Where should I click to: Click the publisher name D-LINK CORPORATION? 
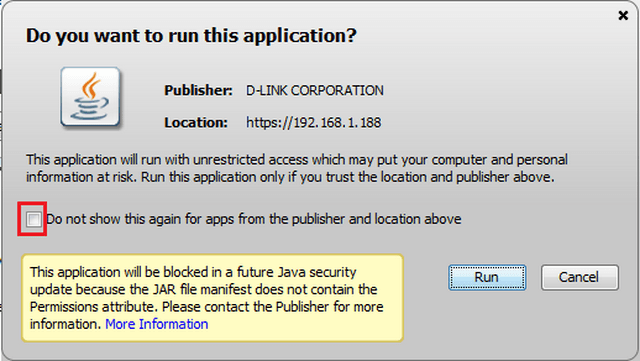(x=315, y=90)
